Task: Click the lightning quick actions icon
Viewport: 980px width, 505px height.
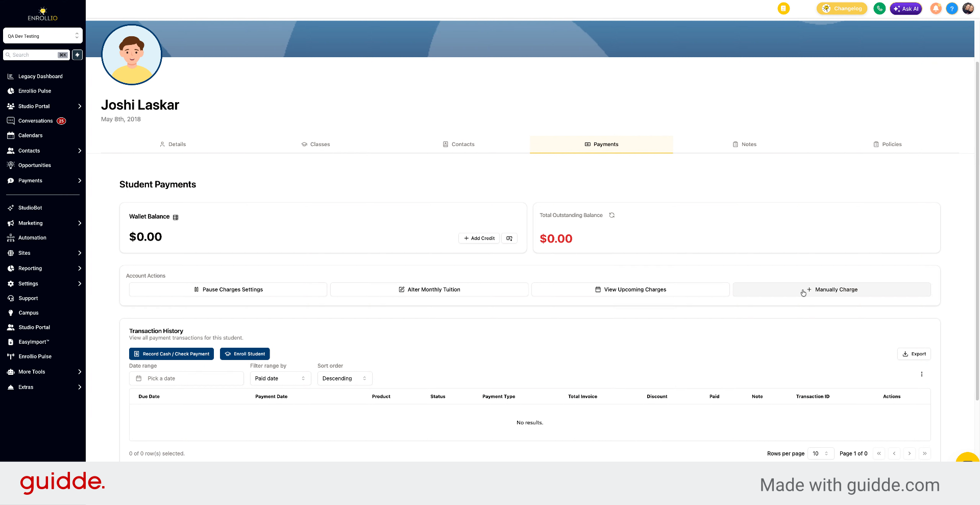Action: 78,55
